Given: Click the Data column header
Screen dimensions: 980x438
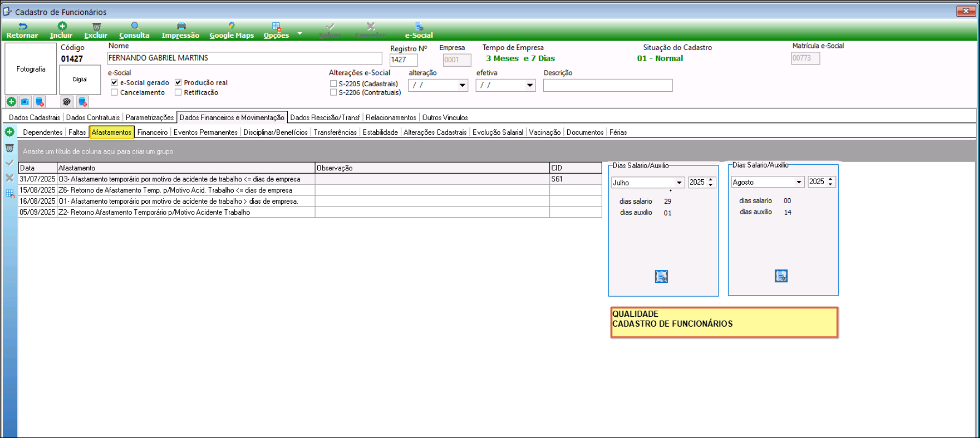Looking at the screenshot, I should point(38,168).
